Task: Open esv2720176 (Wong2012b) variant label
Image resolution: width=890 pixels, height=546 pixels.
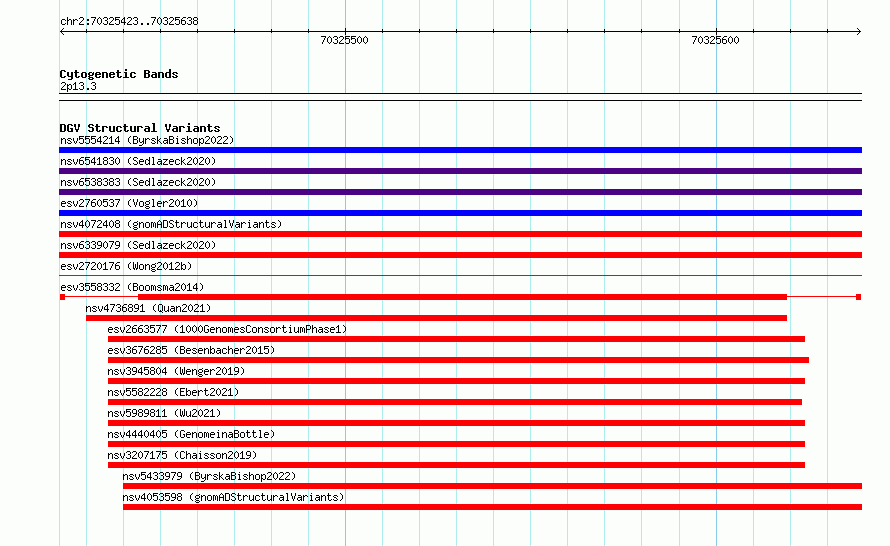Action: pos(126,266)
